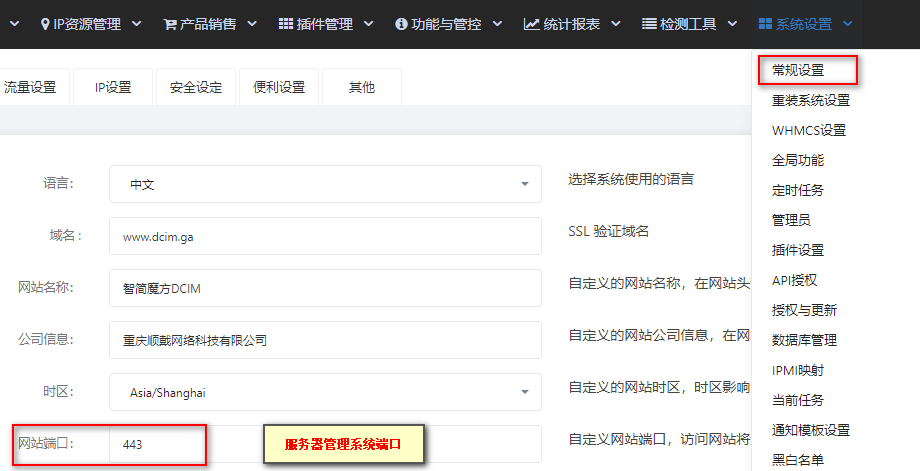Click the 系统设置 windows-style icon
Viewport: 920px width, 471px height.
pyautogui.click(x=765, y=24)
